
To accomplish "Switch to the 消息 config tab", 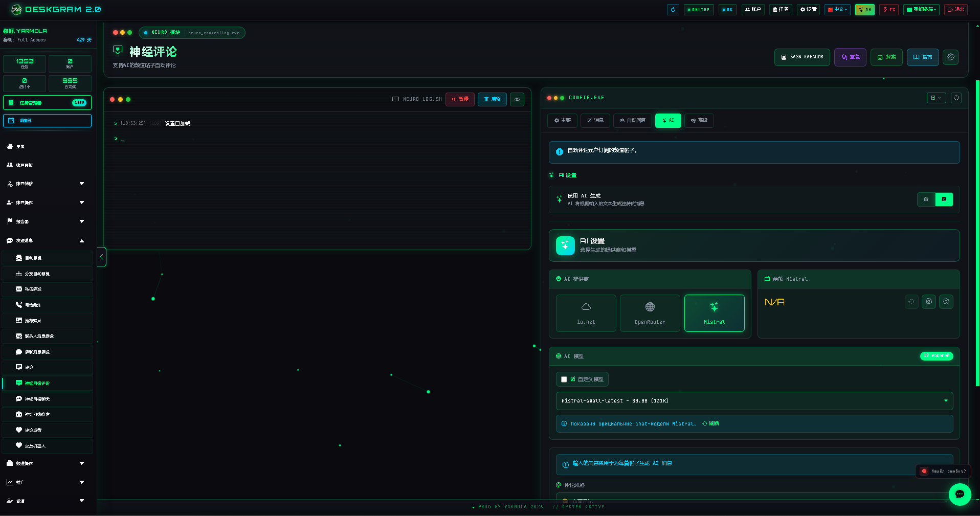I will tap(595, 121).
